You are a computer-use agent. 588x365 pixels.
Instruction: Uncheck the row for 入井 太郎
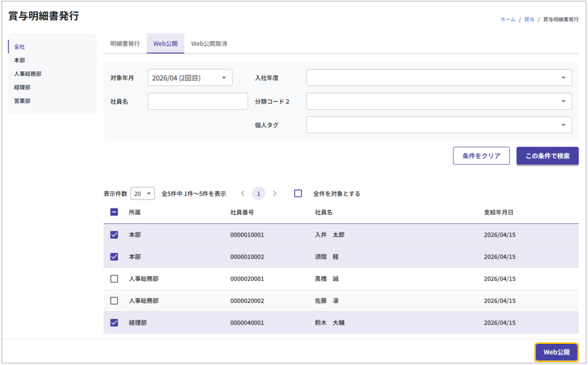click(x=114, y=235)
